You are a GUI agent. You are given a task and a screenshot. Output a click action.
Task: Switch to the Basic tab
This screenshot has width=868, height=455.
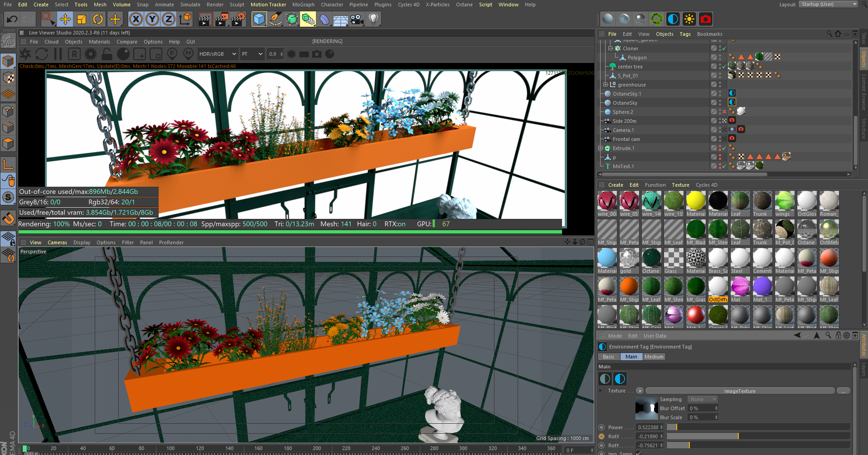tap(609, 357)
